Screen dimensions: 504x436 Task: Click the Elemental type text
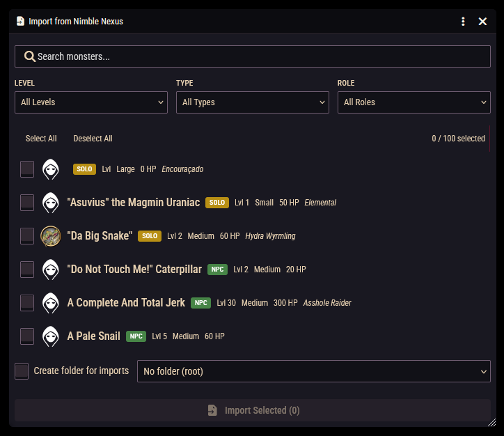tap(320, 203)
